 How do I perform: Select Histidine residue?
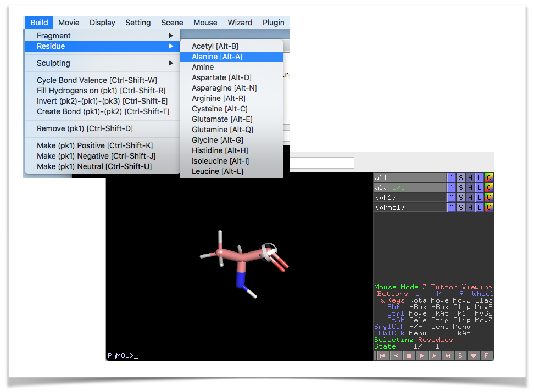[x=232, y=150]
